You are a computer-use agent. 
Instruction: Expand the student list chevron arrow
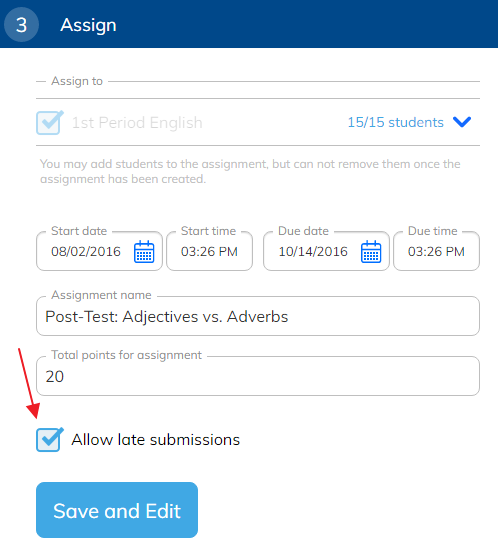pyautogui.click(x=462, y=122)
